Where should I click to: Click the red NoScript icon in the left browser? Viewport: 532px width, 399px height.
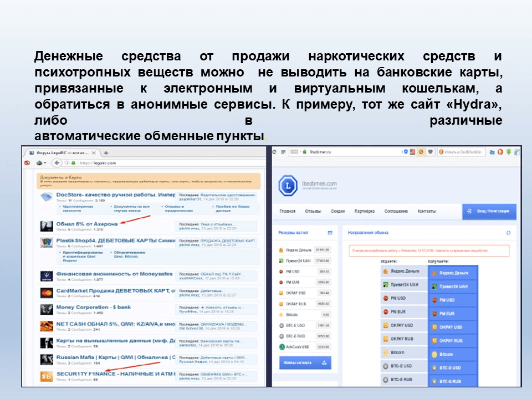27,163
